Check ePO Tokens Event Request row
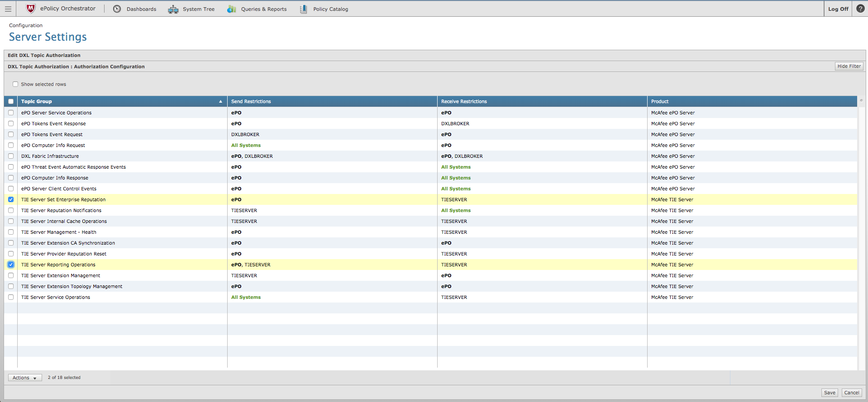The width and height of the screenshot is (868, 402). 11,134
